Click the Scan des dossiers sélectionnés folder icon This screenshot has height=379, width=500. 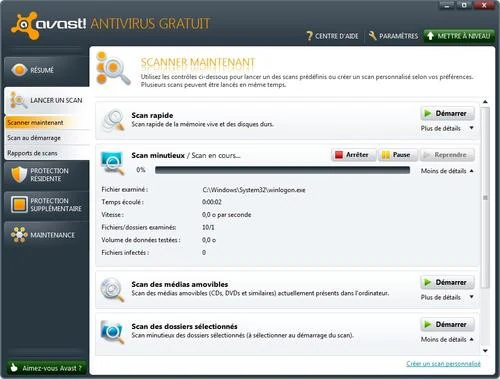(x=113, y=331)
